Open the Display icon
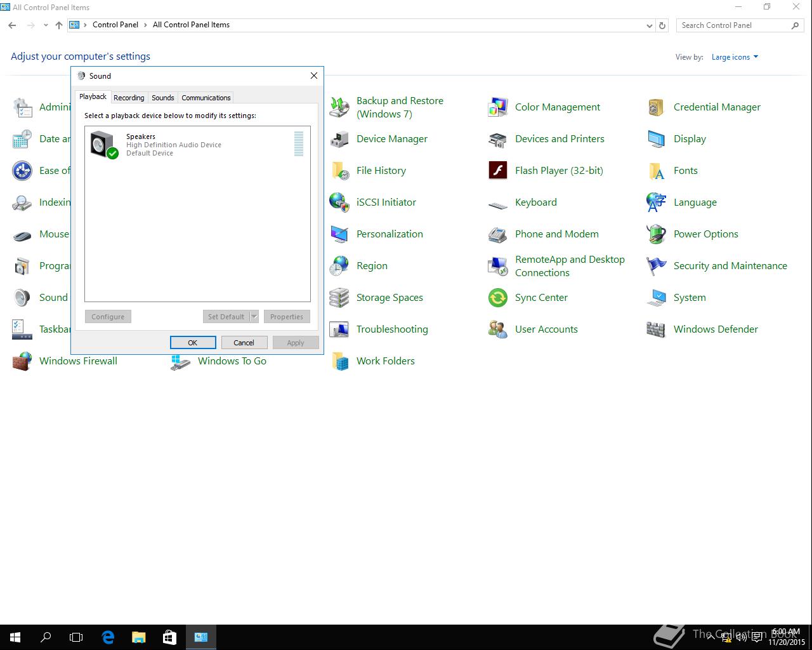812x650 pixels. 657,139
